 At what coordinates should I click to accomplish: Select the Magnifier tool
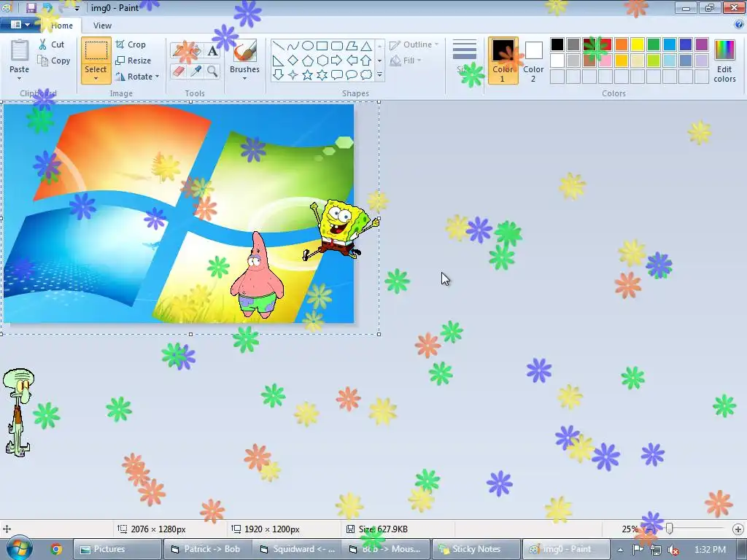point(212,71)
